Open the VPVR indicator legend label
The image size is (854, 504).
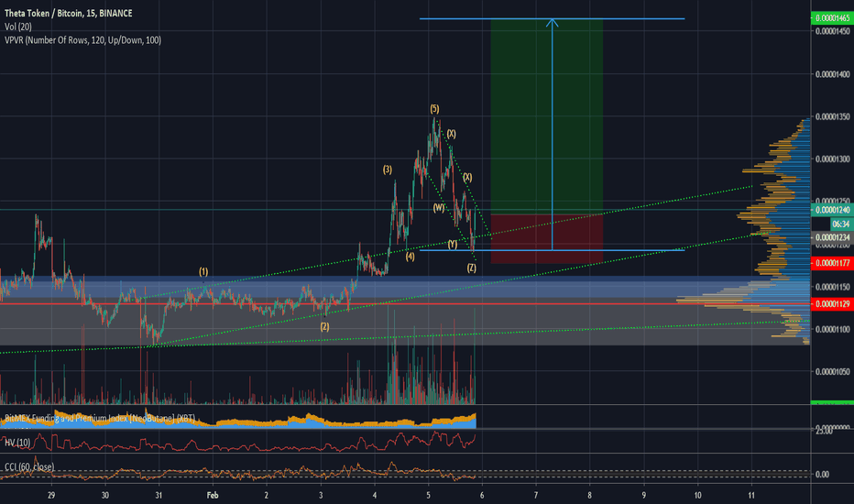82,39
